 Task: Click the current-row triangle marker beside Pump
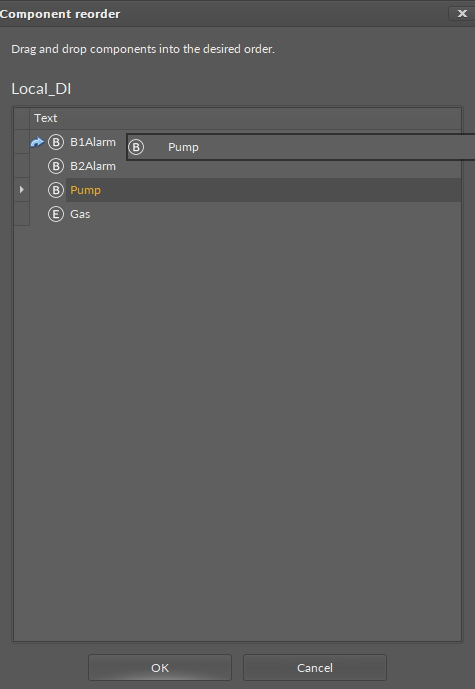point(22,190)
